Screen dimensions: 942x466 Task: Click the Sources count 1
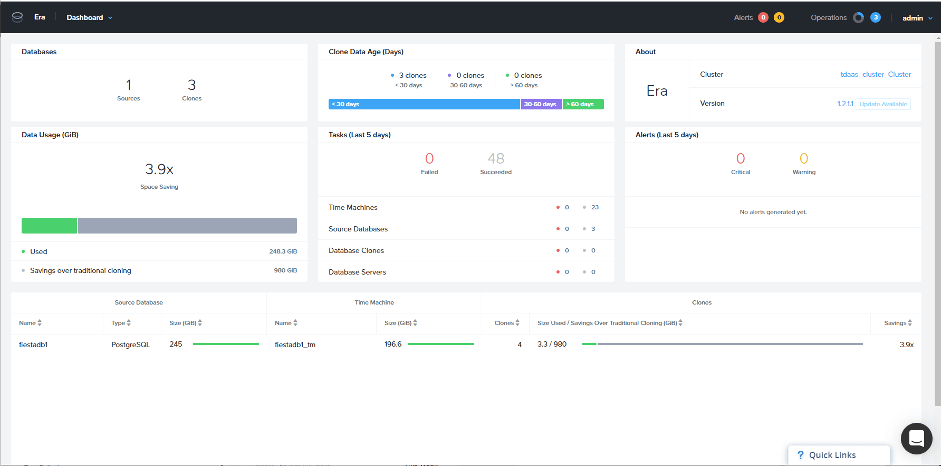coord(129,85)
